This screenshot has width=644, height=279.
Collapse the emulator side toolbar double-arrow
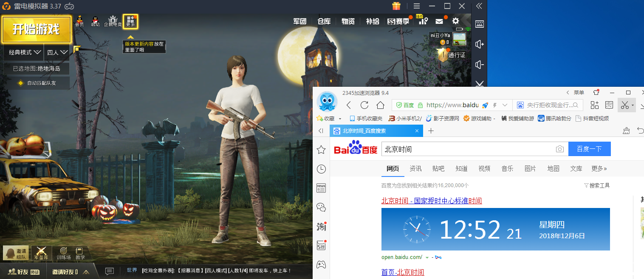tap(479, 6)
